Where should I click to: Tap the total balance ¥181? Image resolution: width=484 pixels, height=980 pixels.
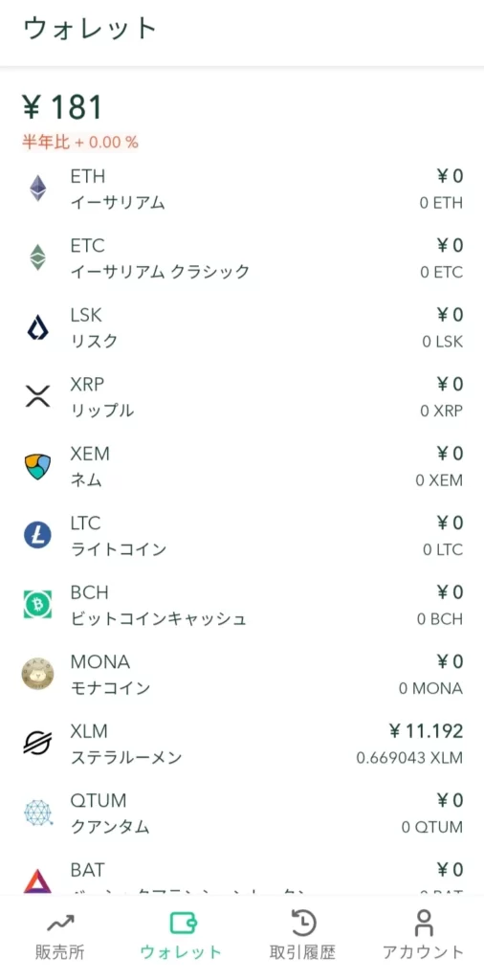point(62,107)
